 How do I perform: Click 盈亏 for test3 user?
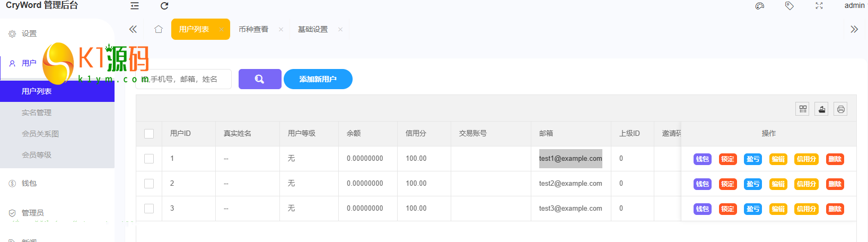(x=753, y=209)
